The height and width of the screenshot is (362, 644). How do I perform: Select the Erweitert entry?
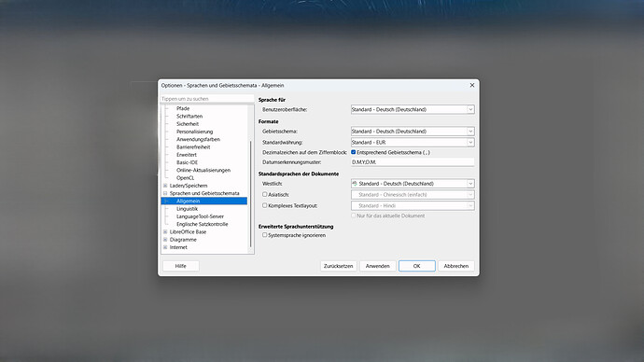(x=187, y=155)
